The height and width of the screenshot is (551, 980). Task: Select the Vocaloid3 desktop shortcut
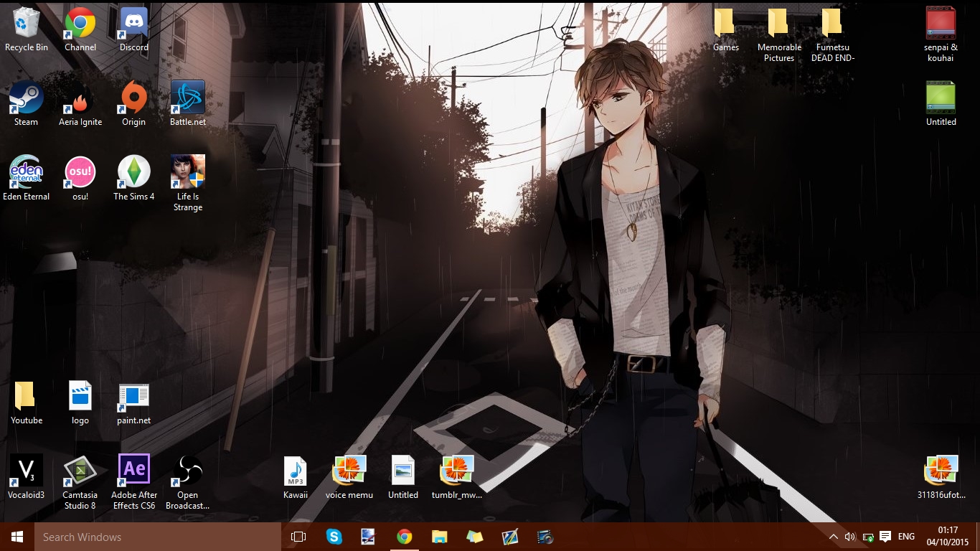click(x=27, y=477)
